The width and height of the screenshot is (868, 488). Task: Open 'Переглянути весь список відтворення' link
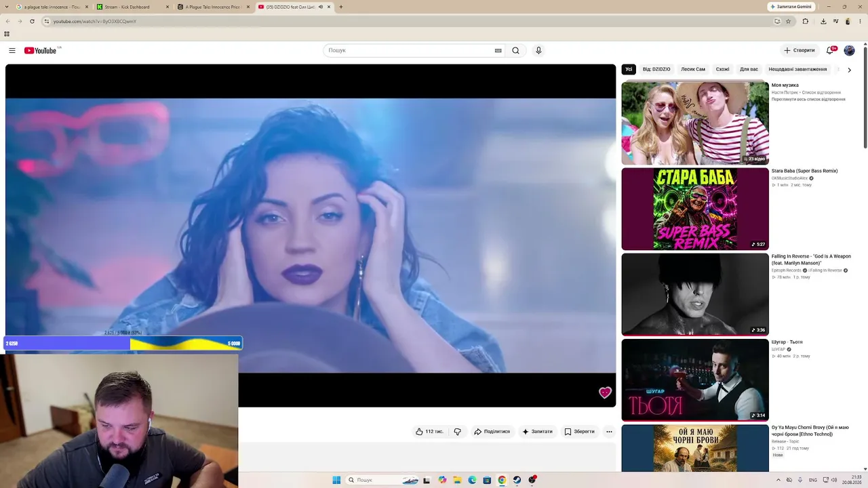pos(808,100)
